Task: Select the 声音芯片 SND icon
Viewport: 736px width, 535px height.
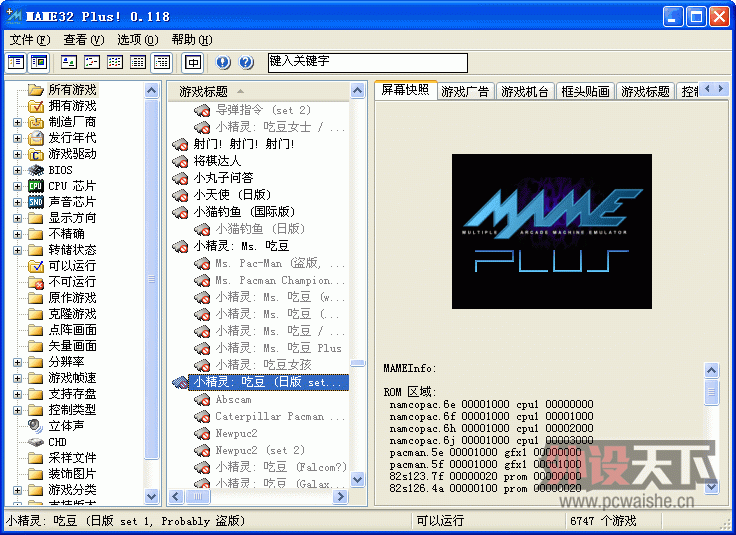Action: tap(36, 202)
